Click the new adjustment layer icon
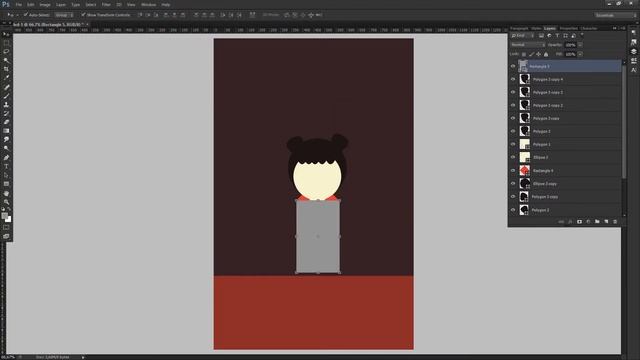 588,222
